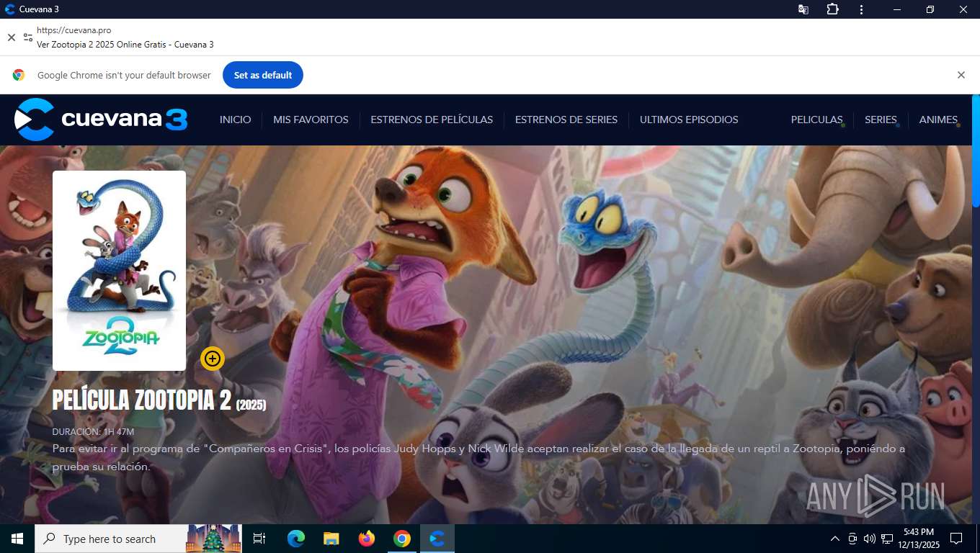Open the network tray icon
This screenshot has height=553, width=980.
point(887,539)
